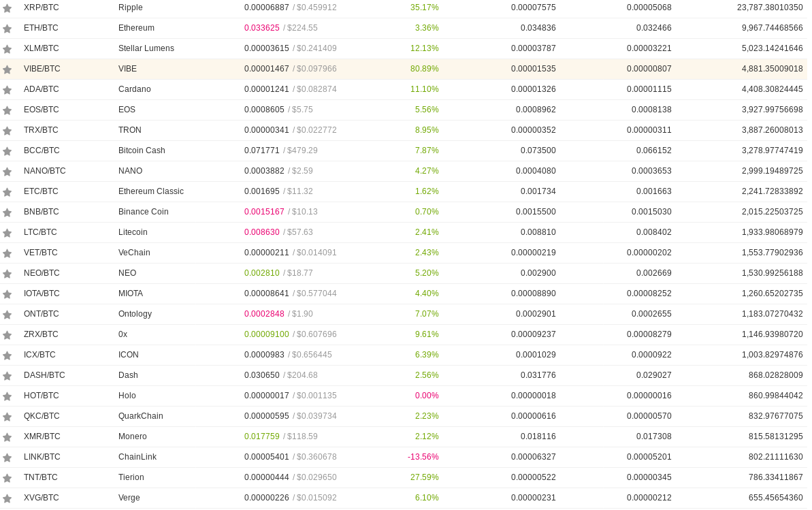Star the BCC/BTC pair
This screenshot has height=510, width=812.
pos(7,151)
